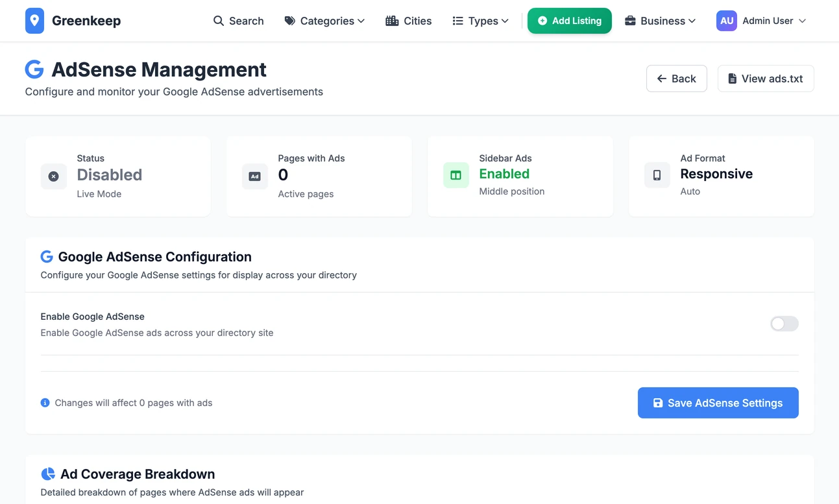Click 'Changes will affect 0 pages with ads'
This screenshot has width=839, height=504.
134,403
